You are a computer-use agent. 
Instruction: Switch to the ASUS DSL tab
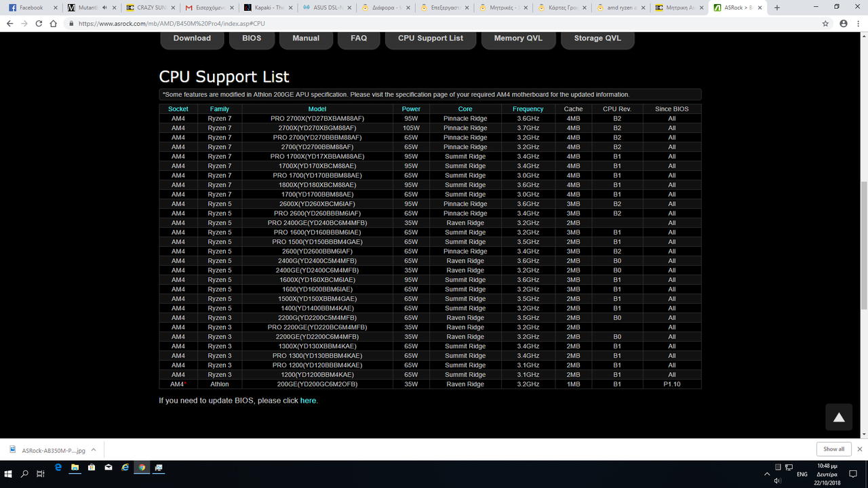(x=327, y=7)
